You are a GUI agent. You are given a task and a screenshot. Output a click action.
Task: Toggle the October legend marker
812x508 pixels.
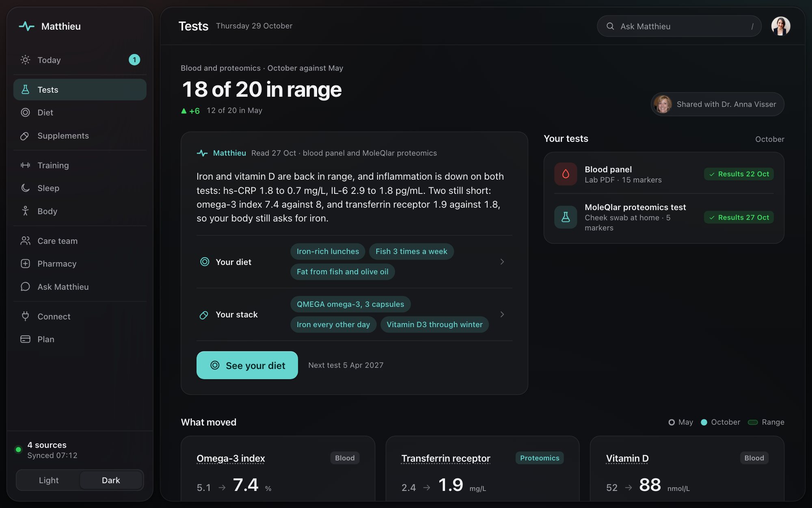point(704,422)
